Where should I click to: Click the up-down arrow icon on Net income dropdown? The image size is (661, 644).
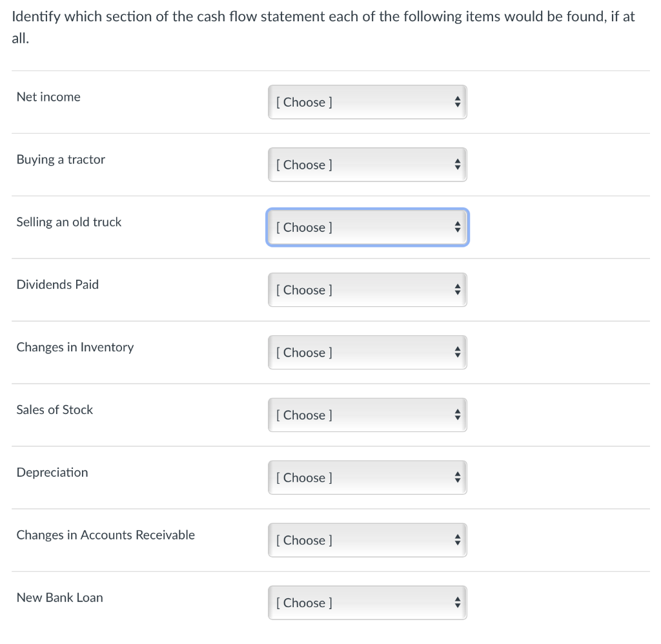pos(457,101)
